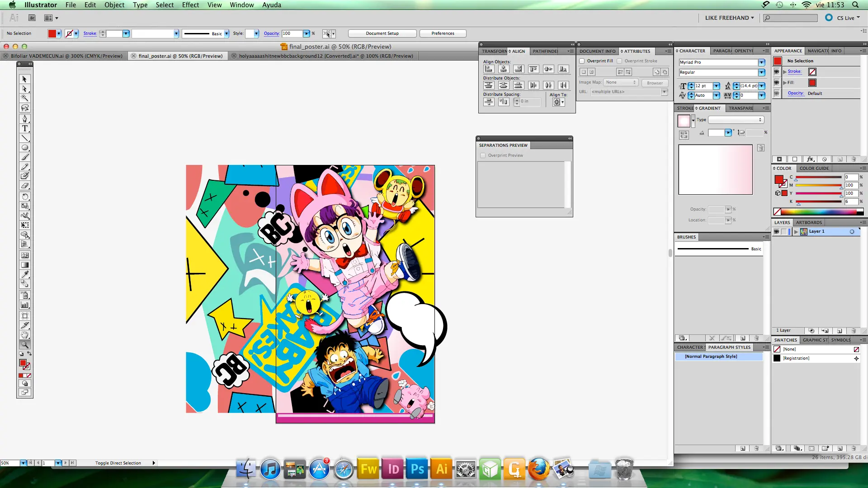Activate the Hand tool
The width and height of the screenshot is (868, 488).
(24, 335)
